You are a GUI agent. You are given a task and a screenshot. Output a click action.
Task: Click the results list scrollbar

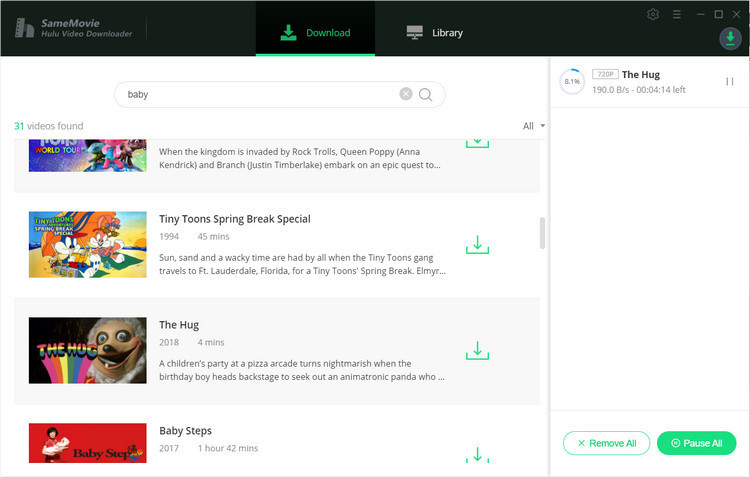[542, 233]
